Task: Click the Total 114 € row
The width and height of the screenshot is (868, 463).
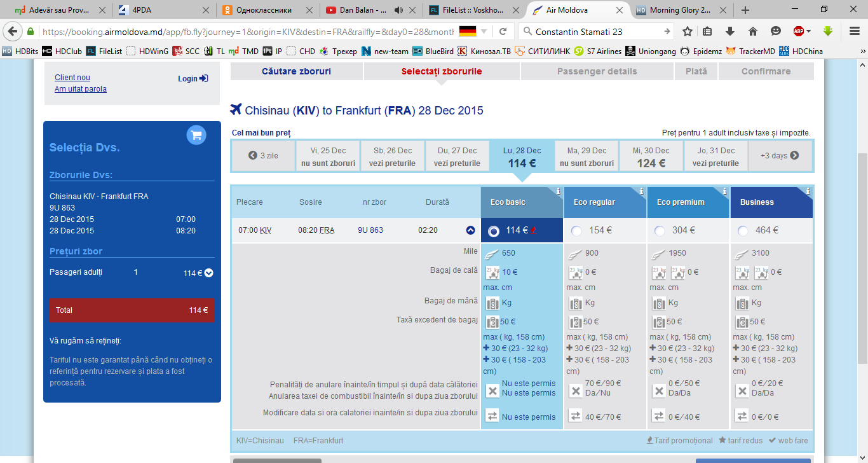Action: [132, 310]
